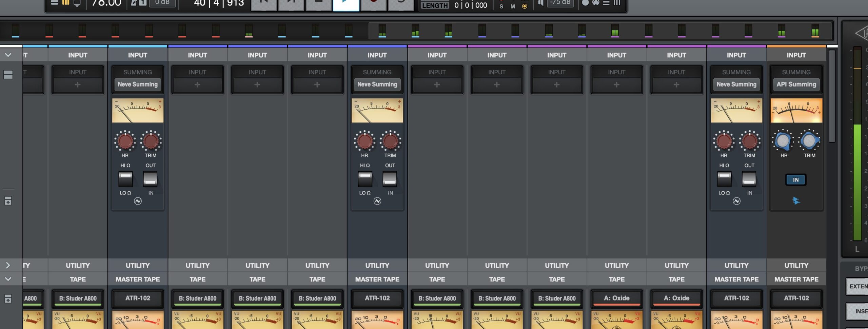Open the ATR-102 slot under leftmost Neve Summing
This screenshot has width=868, height=329.
[138, 298]
